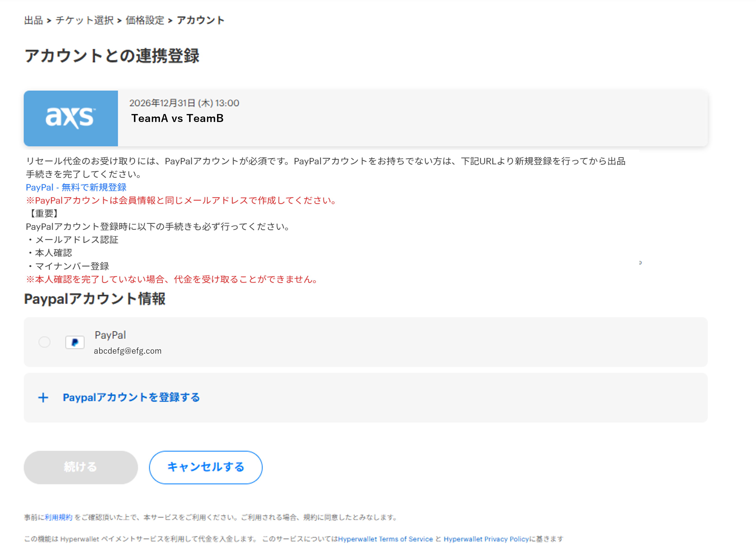756x560 pixels.
Task: Click the PayPal logo icon
Action: tap(75, 342)
